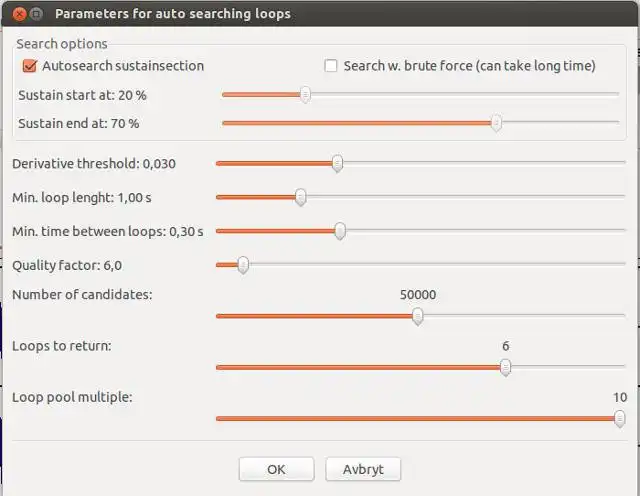Disable Autosearch sustainsection checkbox
Screen dimensions: 640x496
tap(29, 66)
